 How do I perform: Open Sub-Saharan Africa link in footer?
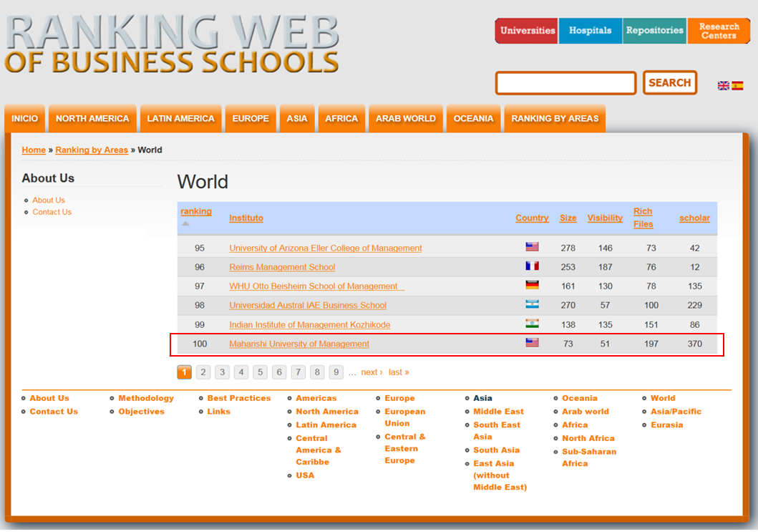point(589,458)
